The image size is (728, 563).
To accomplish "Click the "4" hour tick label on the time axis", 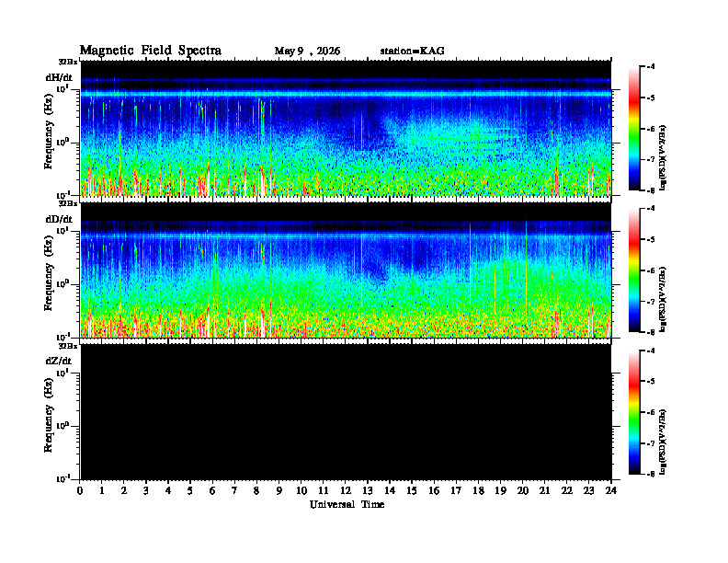I will pyautogui.click(x=168, y=491).
